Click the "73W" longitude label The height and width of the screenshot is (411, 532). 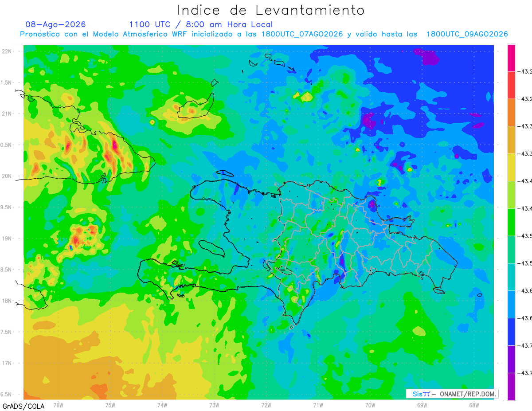pos(214,405)
